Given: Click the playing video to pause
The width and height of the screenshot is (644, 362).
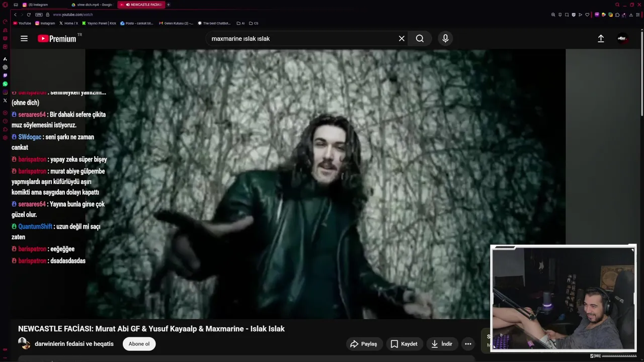Looking at the screenshot, I should tap(325, 184).
